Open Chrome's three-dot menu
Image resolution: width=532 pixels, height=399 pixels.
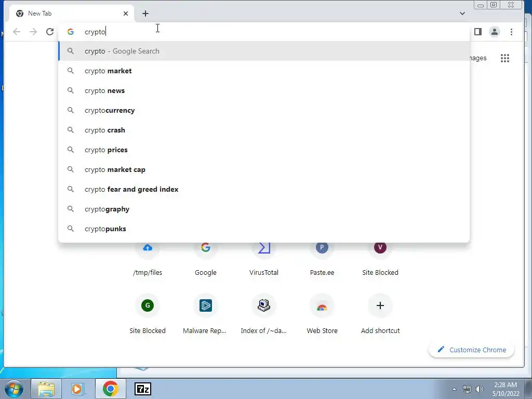coord(511,32)
